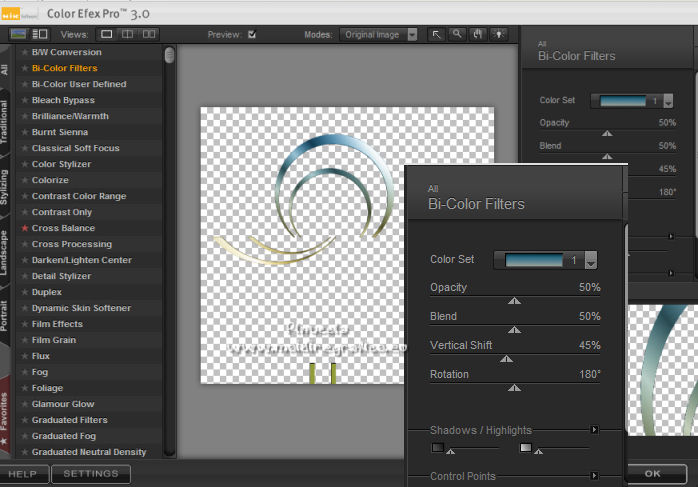Select the zoom magnifier tool
This screenshot has height=487, width=698.
point(457,34)
